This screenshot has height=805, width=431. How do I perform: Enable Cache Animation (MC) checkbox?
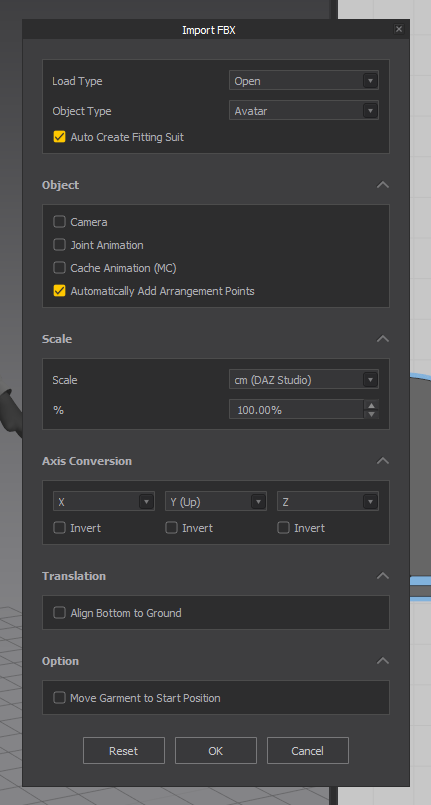pyautogui.click(x=60, y=268)
